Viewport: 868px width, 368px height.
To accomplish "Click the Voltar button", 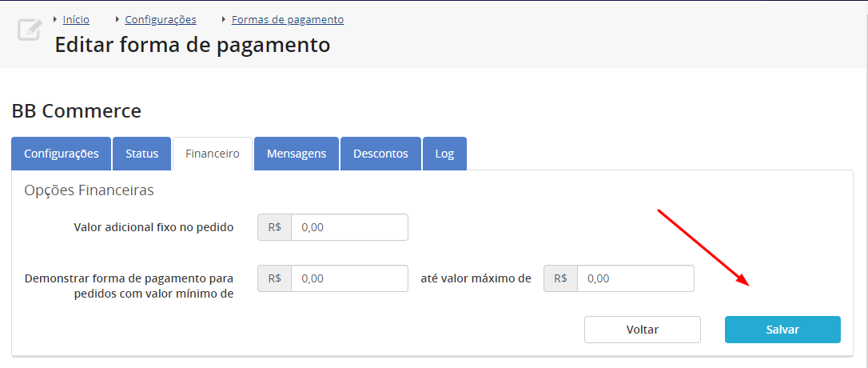I will pyautogui.click(x=642, y=330).
